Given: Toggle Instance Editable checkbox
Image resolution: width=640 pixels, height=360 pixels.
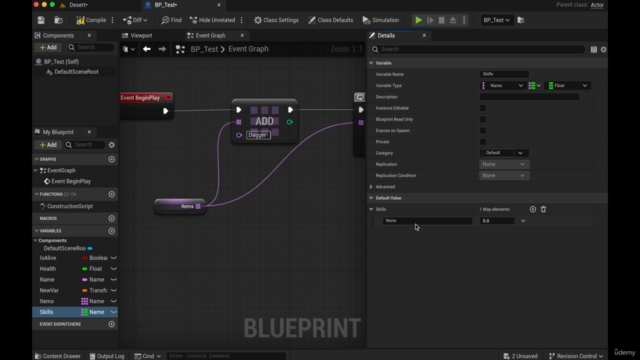Looking at the screenshot, I should click(x=483, y=108).
